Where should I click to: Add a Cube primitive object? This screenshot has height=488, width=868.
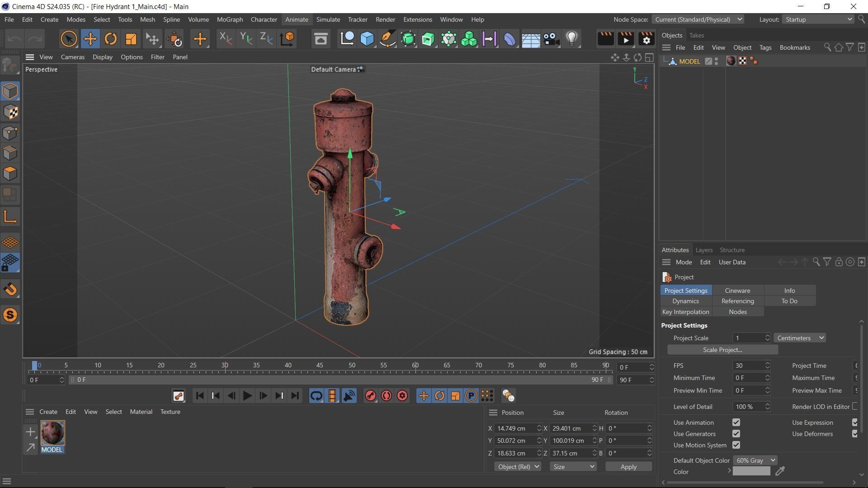(367, 39)
